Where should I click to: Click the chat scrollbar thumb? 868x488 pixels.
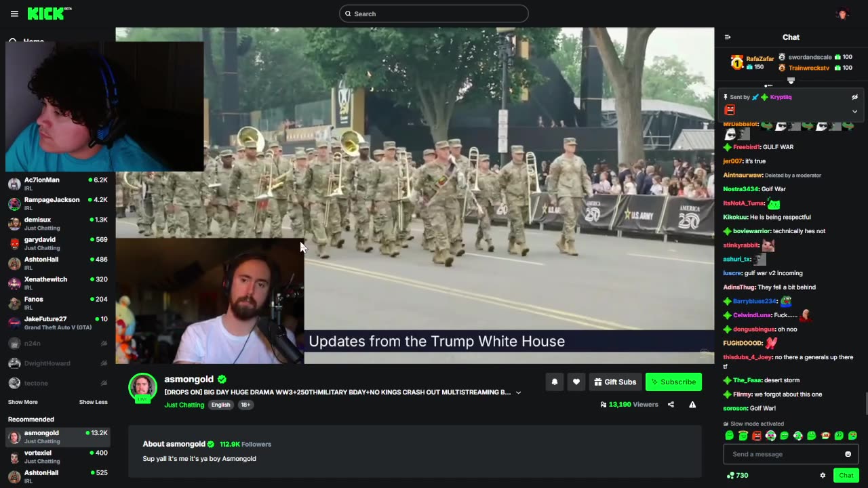click(x=865, y=405)
